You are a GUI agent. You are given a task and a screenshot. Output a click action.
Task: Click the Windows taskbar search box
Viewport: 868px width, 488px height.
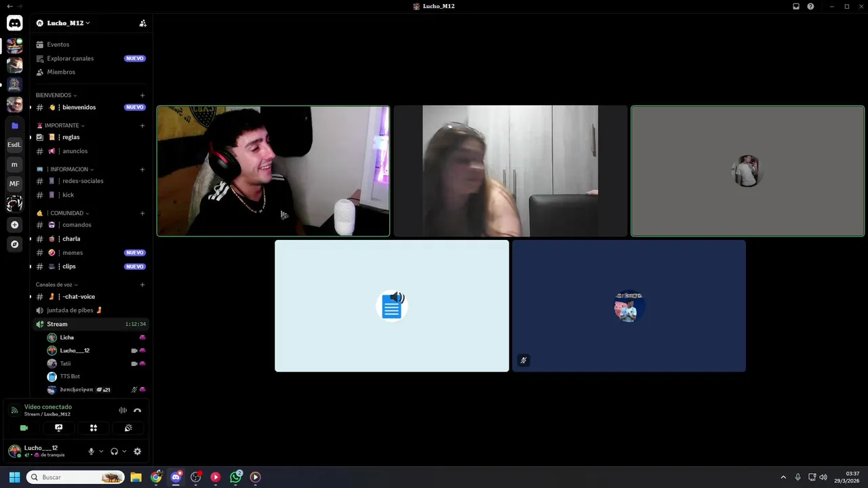(x=75, y=477)
